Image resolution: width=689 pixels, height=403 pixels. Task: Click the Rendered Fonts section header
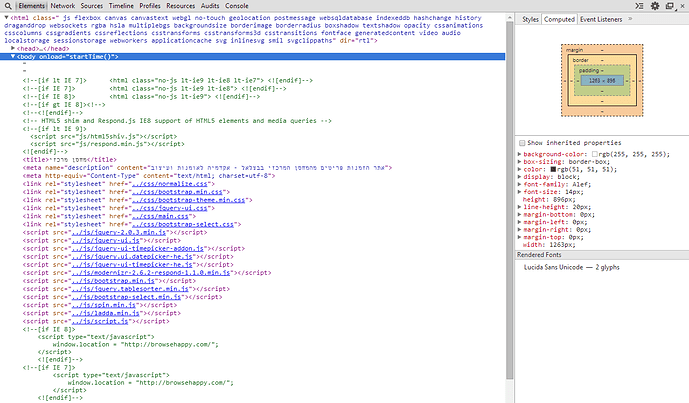tap(602, 255)
